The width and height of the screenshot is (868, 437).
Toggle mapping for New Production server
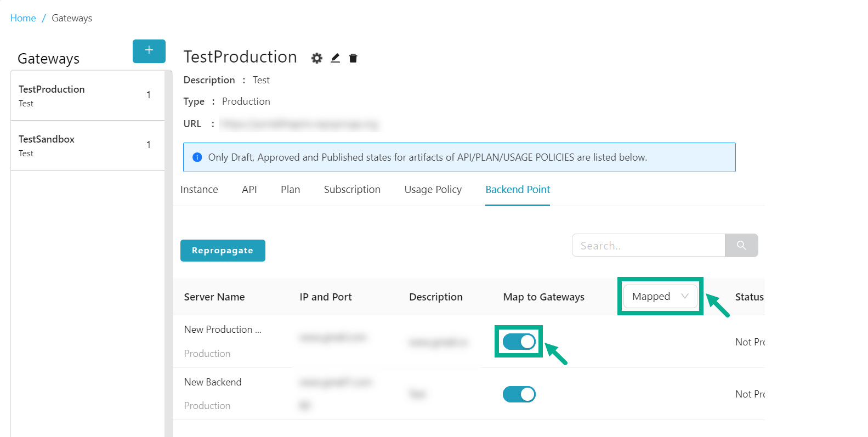pyautogui.click(x=519, y=342)
